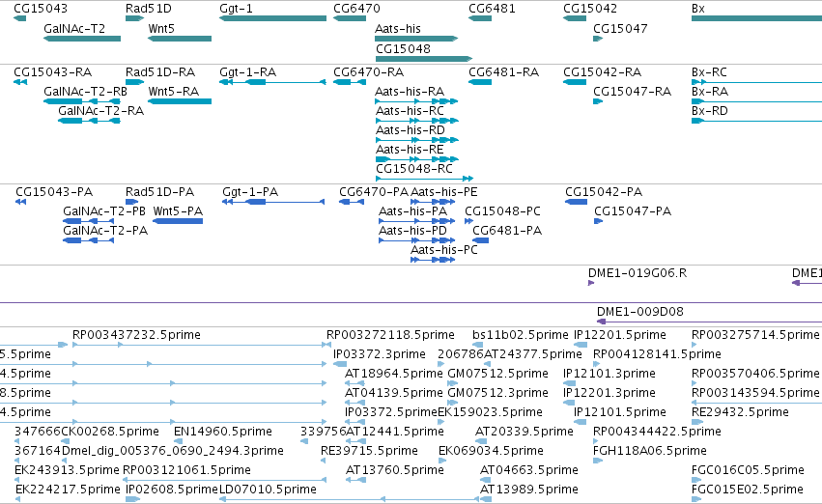Select the RE39715.5prime EST label

[369, 451]
